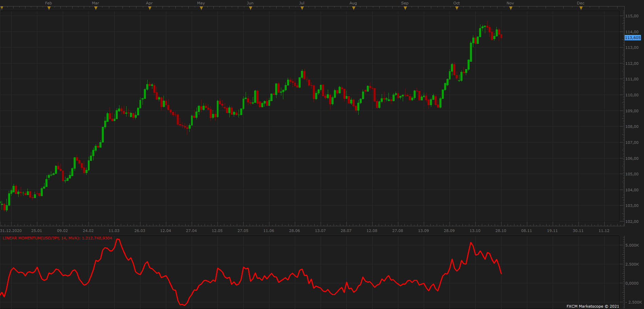Click the 113,00 price axis label
The height and width of the screenshot is (309, 644).
[x=632, y=47]
